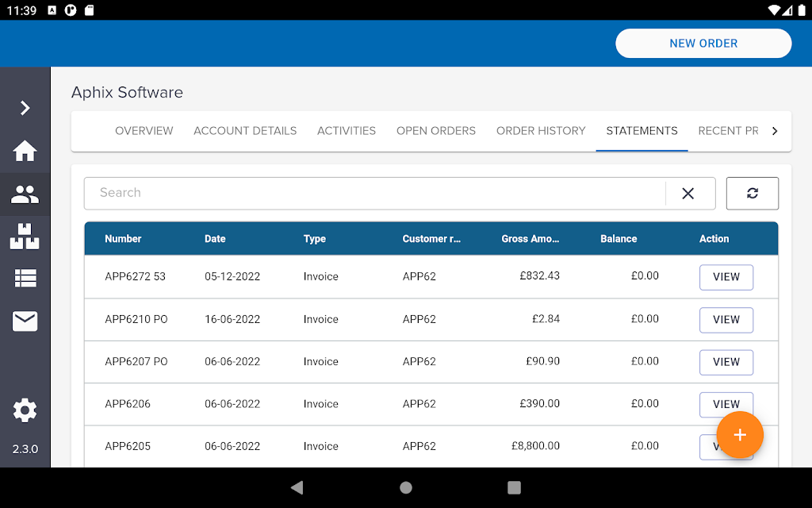Expand the sidebar with the chevron arrow
812x508 pixels.
pyautogui.click(x=25, y=108)
